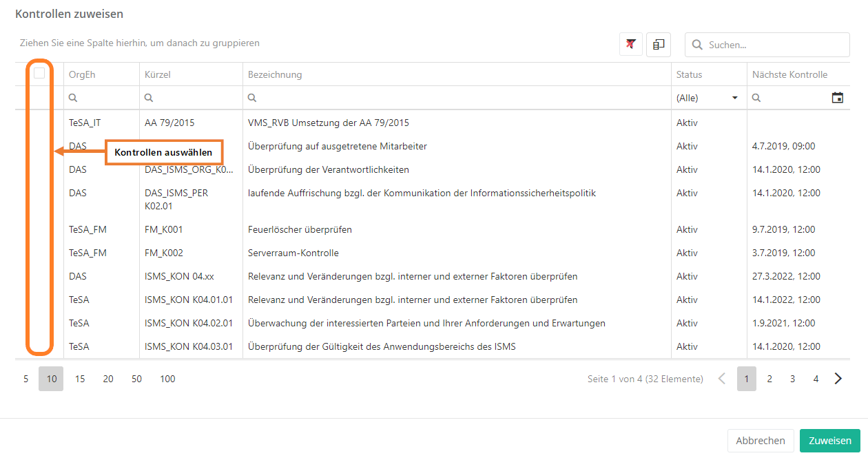Toggle the select-all checkbox in header
The width and height of the screenshot is (868, 460).
tap(39, 73)
